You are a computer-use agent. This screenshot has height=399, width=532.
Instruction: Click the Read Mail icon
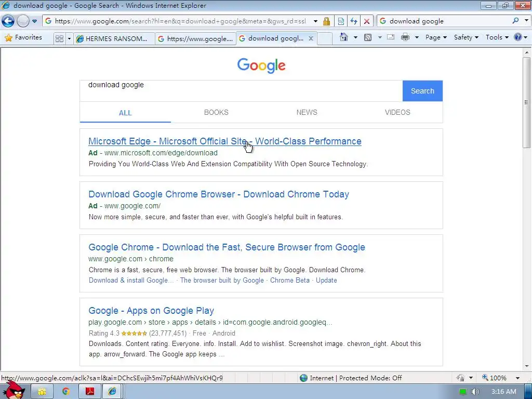tap(391, 37)
